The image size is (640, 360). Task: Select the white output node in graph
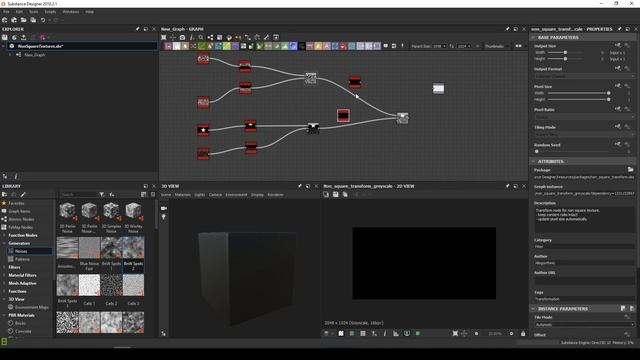pos(438,88)
